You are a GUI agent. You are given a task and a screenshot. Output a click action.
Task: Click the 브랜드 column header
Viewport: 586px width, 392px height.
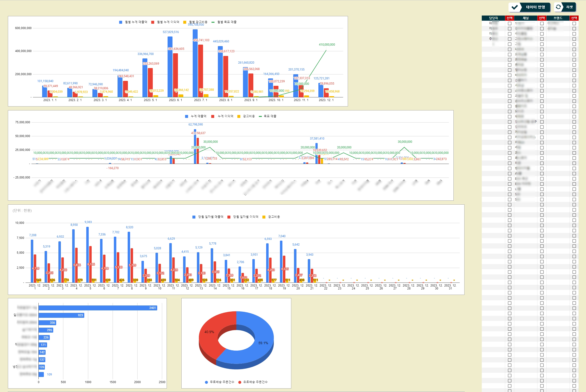click(x=558, y=18)
